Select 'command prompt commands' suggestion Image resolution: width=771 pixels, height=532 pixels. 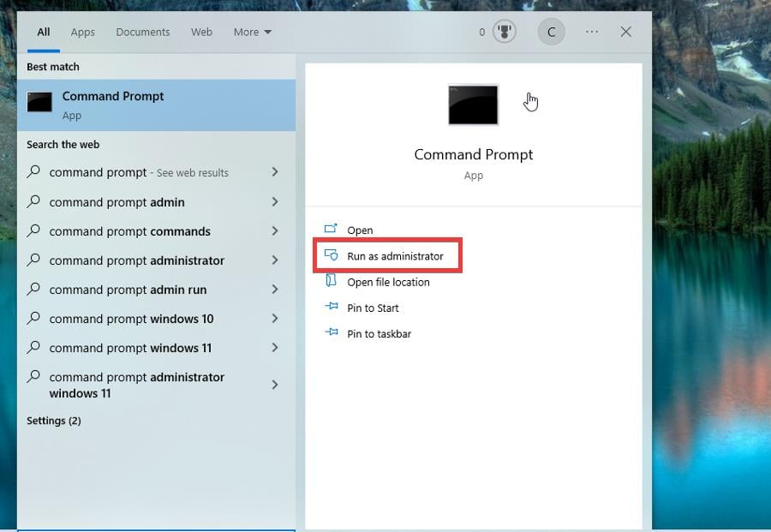coord(157,231)
